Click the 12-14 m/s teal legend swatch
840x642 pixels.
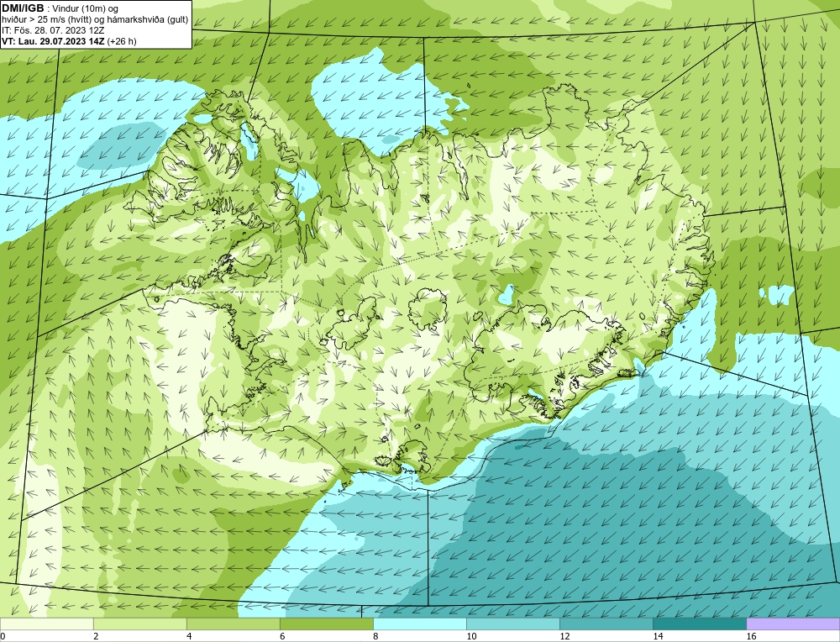pyautogui.click(x=606, y=624)
